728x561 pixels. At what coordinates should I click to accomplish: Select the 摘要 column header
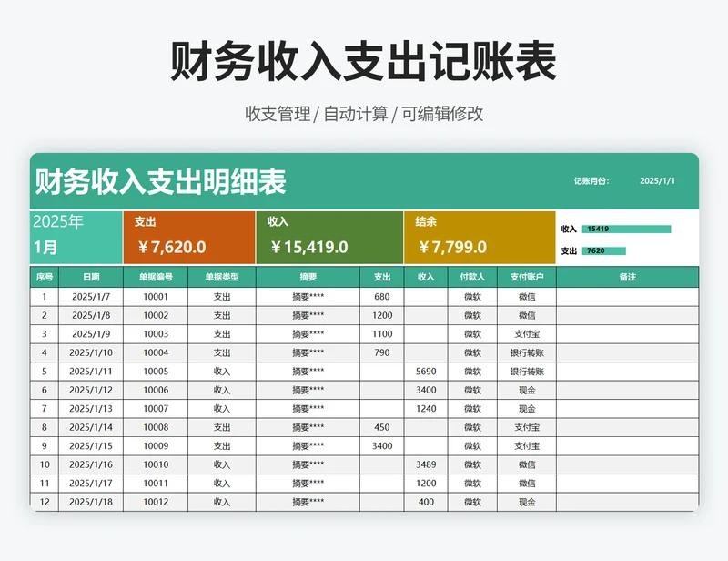coord(308,277)
